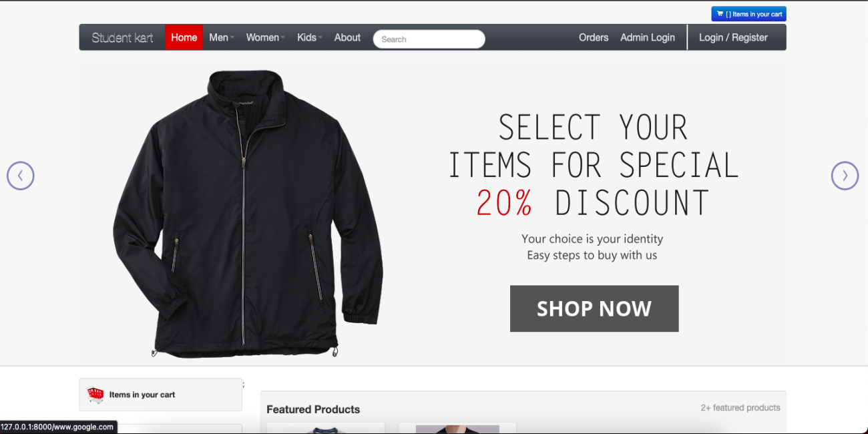Click the Student kart brand logo

(122, 37)
